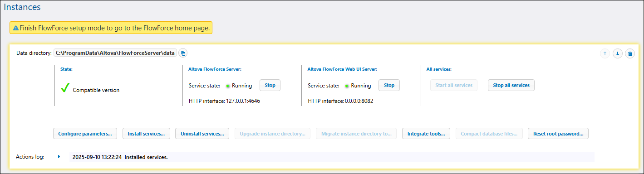Image resolution: width=644 pixels, height=174 pixels.
Task: Select the data directory path field
Action: click(x=115, y=53)
